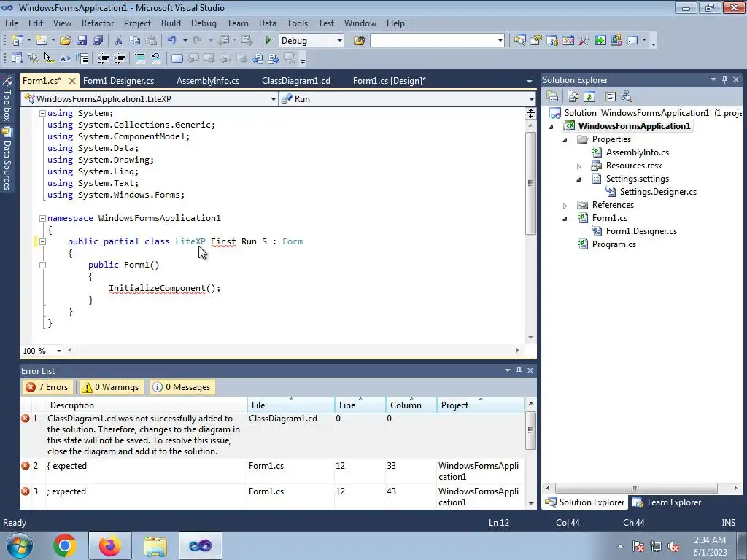Open the Extension Manager toolbar icon

pyautogui.click(x=616, y=41)
